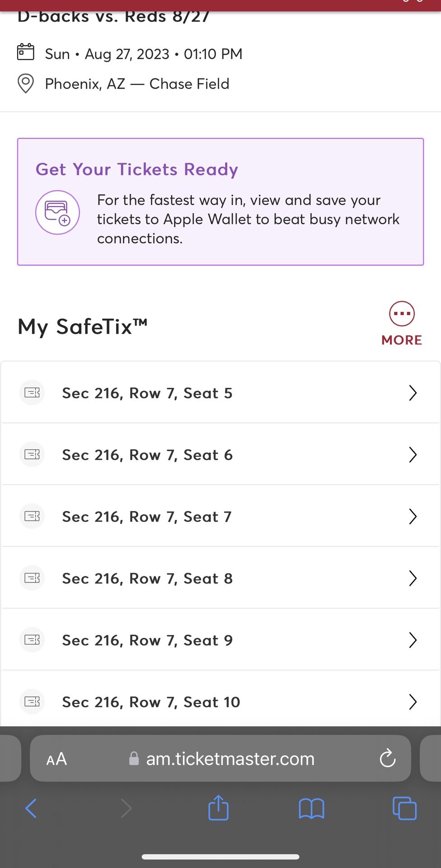Expand the Seat 5 ticket chevron
Image resolution: width=441 pixels, height=868 pixels.
pos(412,393)
